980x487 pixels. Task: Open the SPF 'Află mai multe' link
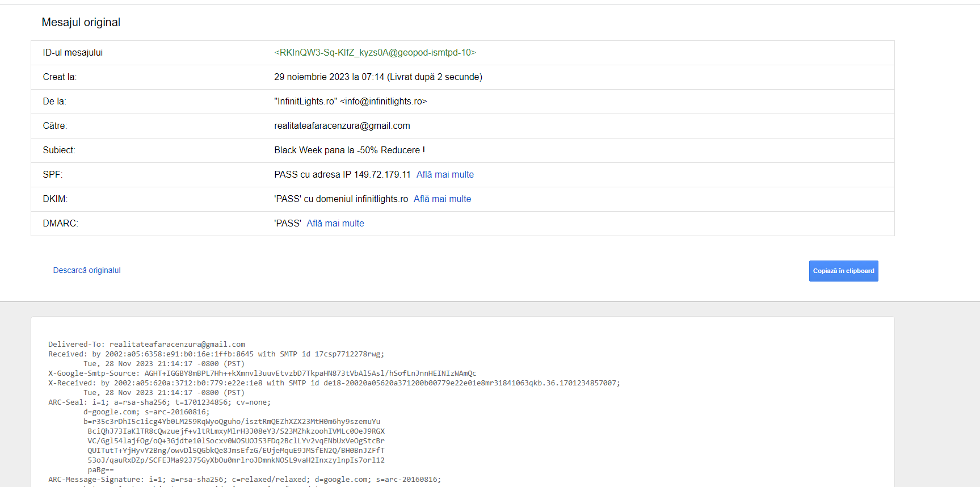[445, 175]
